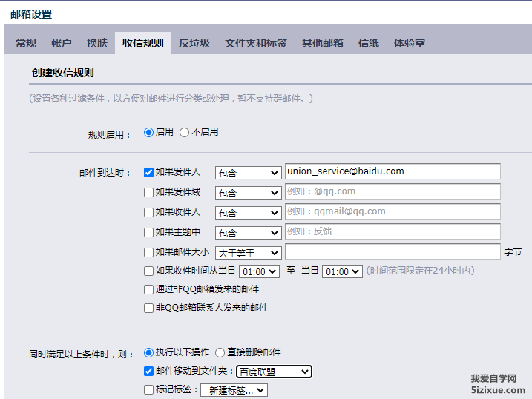This screenshot has height=399, width=532.
Task: Select 直接删除邮件 radio option
Action: coord(220,352)
